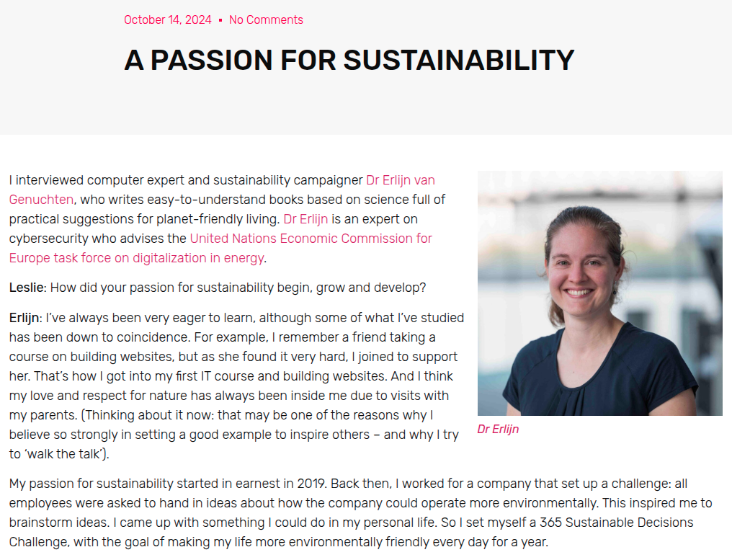The image size is (732, 560).
Task: Click the bold Erlijn speaker name
Action: tap(24, 318)
